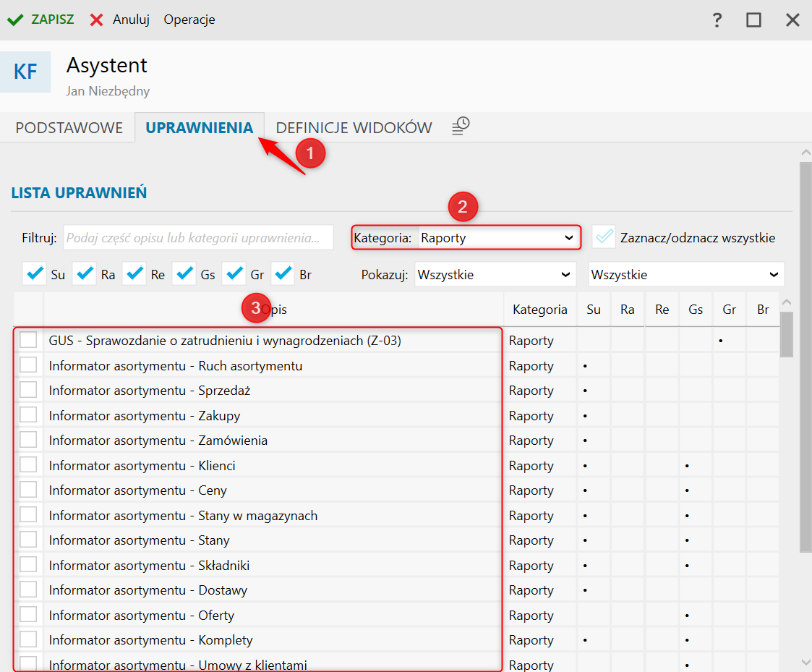Toggle the Br filter checkbox

pyautogui.click(x=283, y=274)
